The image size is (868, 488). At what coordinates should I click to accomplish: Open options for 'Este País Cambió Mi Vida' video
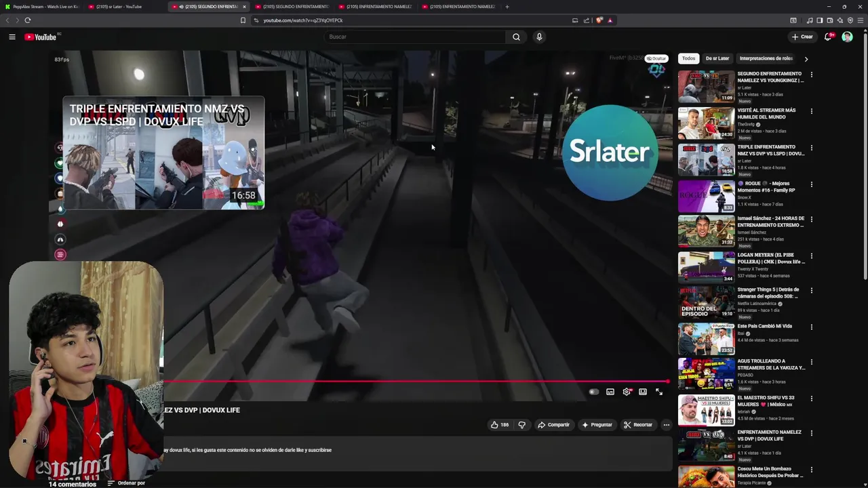pyautogui.click(x=811, y=327)
